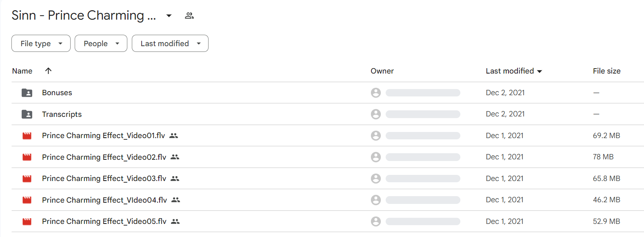Click the owner avatar for Bonuses row
This screenshot has height=237, width=644.
click(376, 93)
